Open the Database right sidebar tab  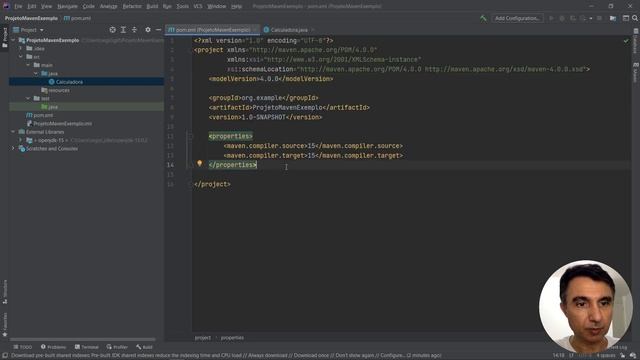click(636, 42)
